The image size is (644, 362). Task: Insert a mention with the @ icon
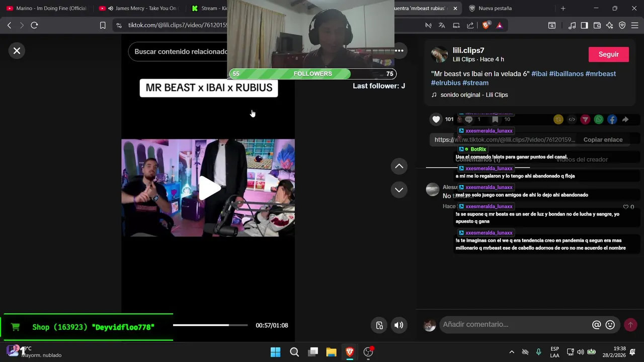coord(597,325)
